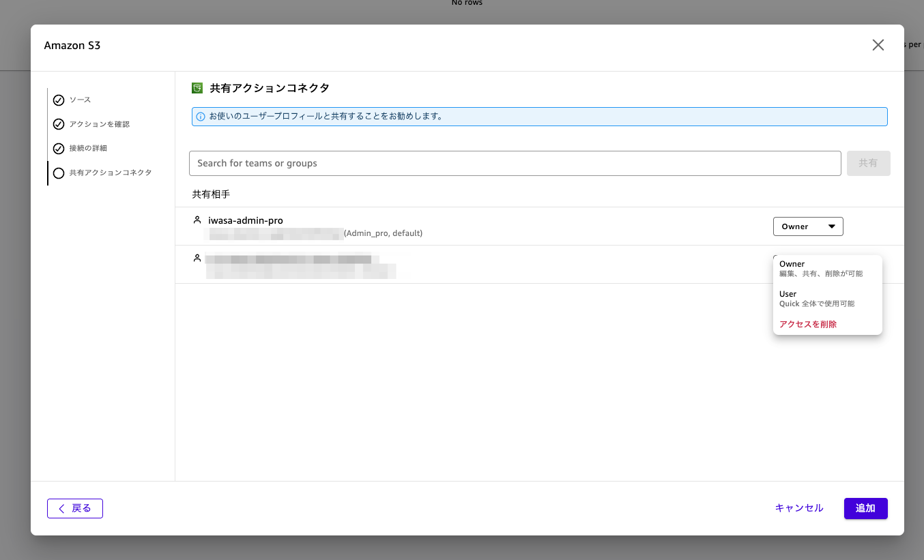
Task: Click the iwasa-admin-pro user name
Action: [246, 220]
